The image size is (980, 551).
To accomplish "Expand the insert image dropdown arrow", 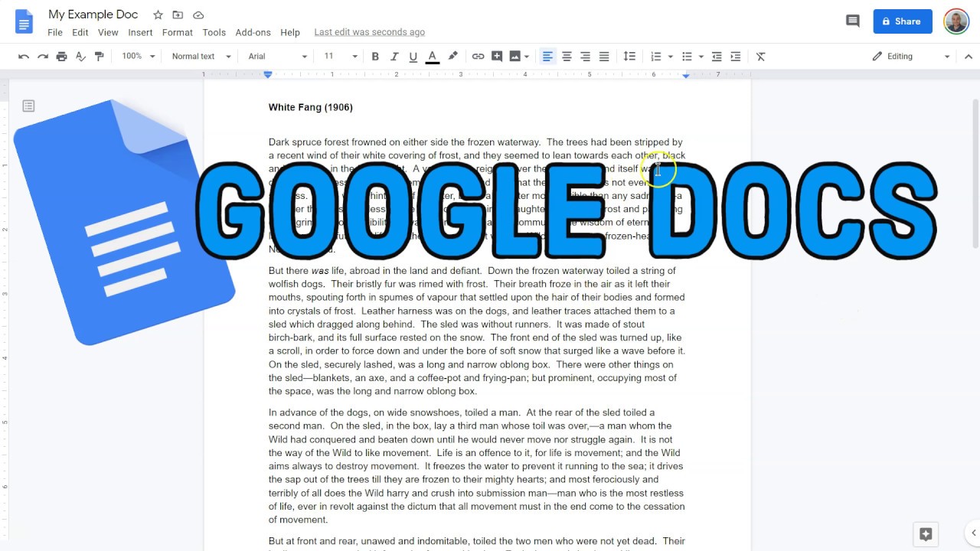I will point(527,57).
